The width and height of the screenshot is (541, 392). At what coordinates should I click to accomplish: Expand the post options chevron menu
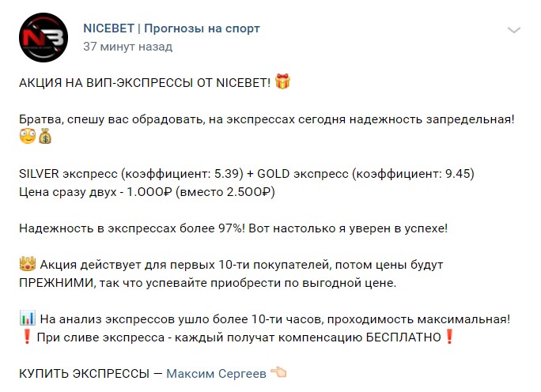click(514, 31)
